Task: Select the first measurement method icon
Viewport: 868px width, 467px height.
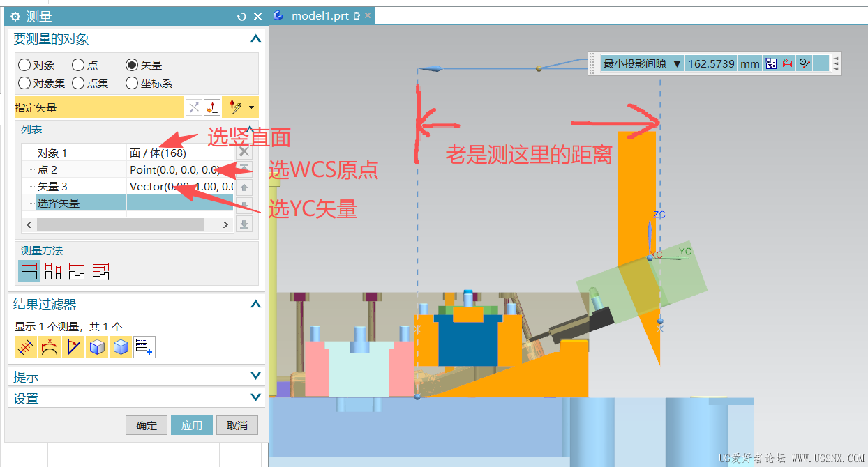Action: (x=29, y=271)
